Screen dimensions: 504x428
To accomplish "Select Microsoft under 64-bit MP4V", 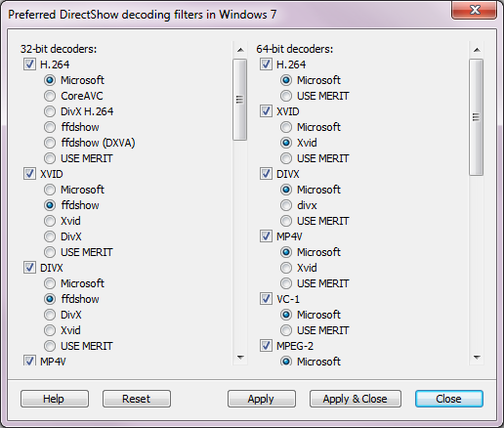I will click(x=286, y=252).
